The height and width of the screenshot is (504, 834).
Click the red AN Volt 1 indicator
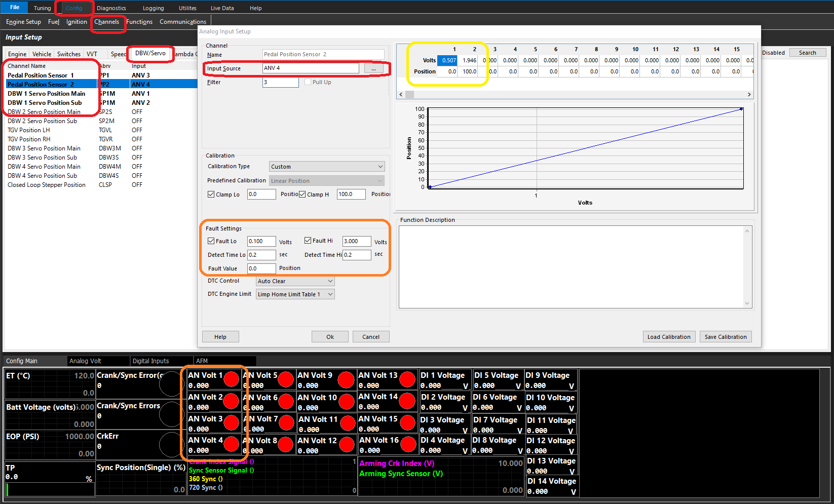[x=231, y=379]
